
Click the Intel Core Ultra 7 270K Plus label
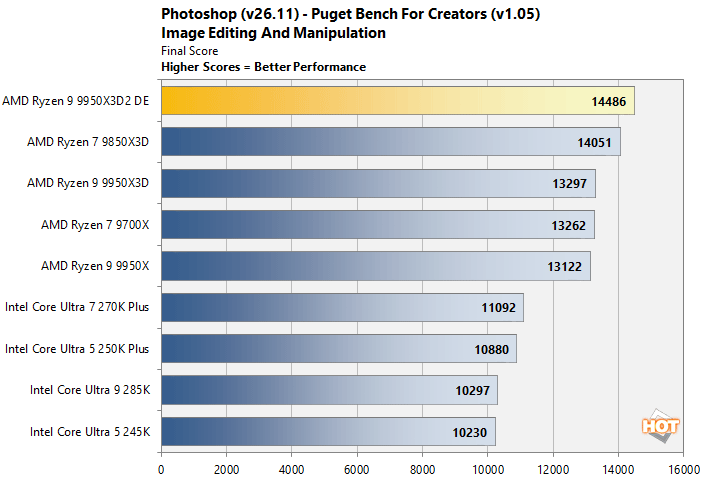point(77,307)
